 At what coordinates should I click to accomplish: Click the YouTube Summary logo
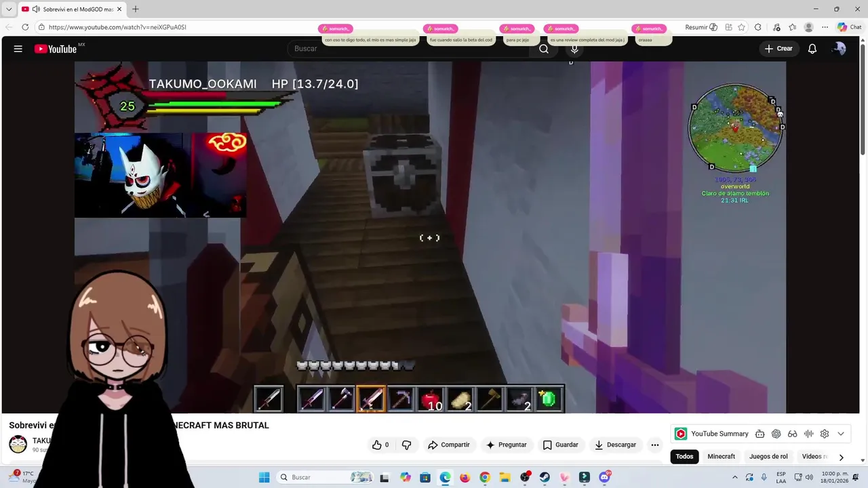(x=681, y=434)
